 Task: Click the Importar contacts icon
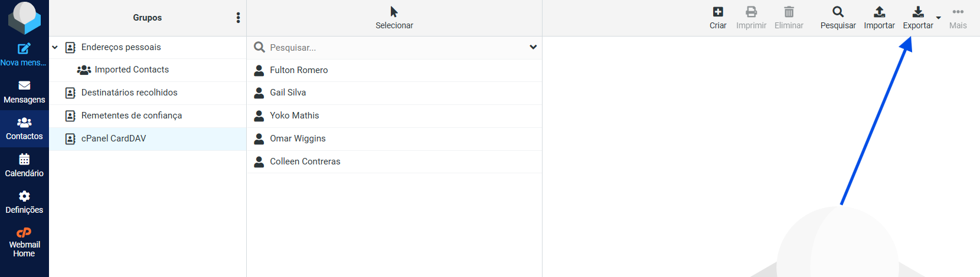click(x=879, y=12)
